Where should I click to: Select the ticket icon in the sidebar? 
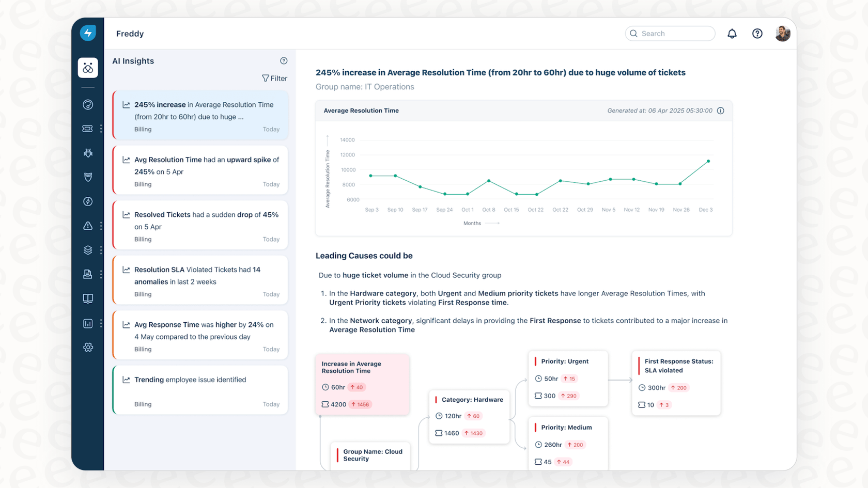coord(88,128)
